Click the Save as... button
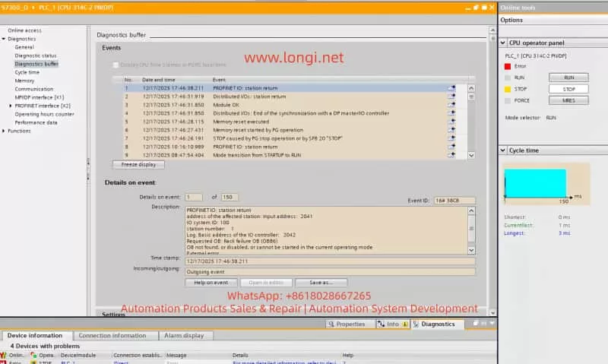Screen dimensions: 608x364 (x=321, y=283)
